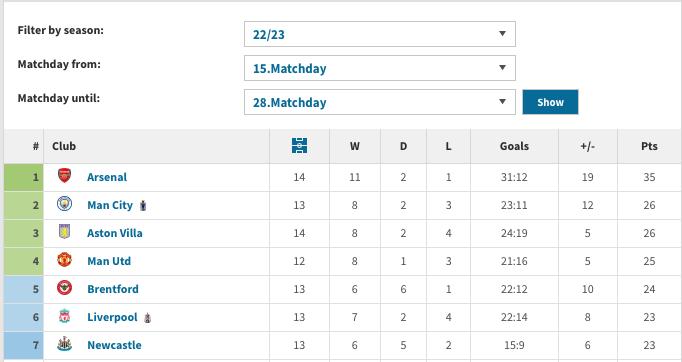682x362 pixels.
Task: Click the Newcastle crest icon
Action: tap(64, 344)
